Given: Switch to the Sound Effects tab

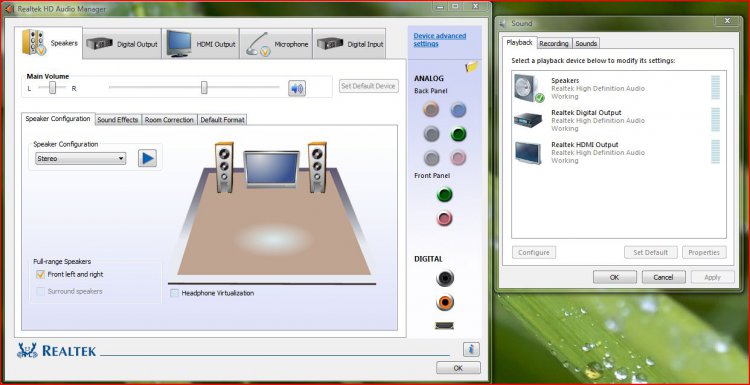Looking at the screenshot, I should pyautogui.click(x=118, y=120).
